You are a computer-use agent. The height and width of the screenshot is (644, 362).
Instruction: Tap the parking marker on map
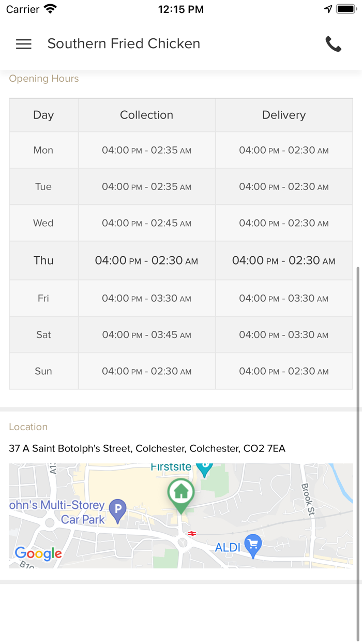(118, 509)
